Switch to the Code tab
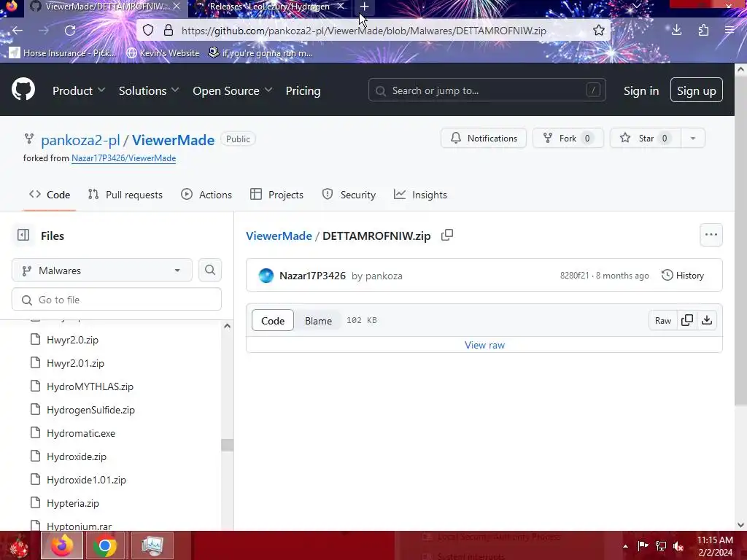This screenshot has width=747, height=560. pos(50,195)
